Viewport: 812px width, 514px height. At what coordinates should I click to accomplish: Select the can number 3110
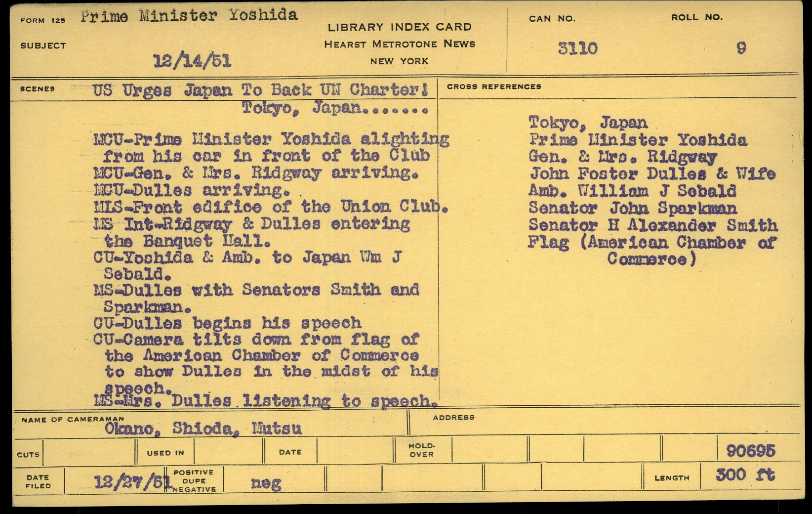click(x=577, y=48)
